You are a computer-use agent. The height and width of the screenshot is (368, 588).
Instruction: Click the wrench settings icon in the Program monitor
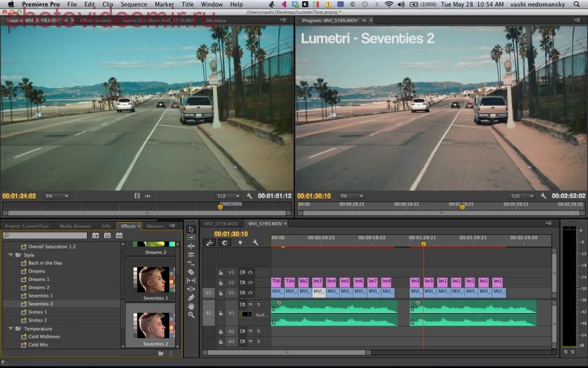click(x=544, y=196)
